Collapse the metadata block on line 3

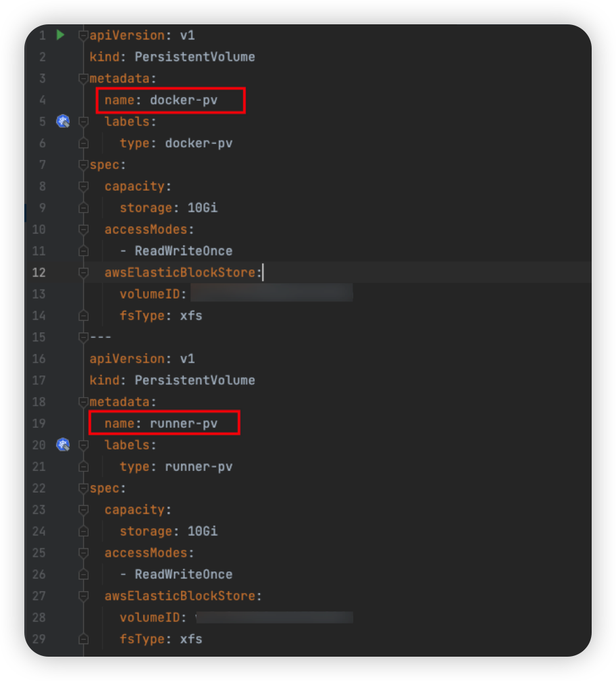point(82,78)
